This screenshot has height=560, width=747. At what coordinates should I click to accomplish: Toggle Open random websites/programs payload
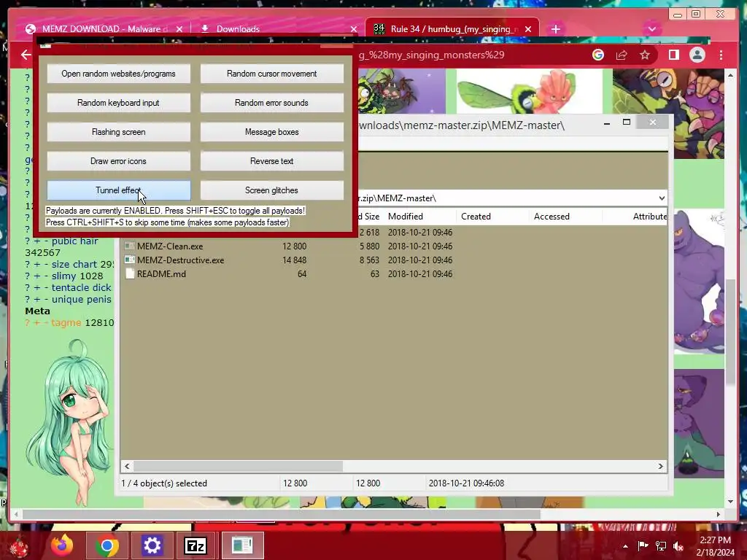pyautogui.click(x=118, y=74)
